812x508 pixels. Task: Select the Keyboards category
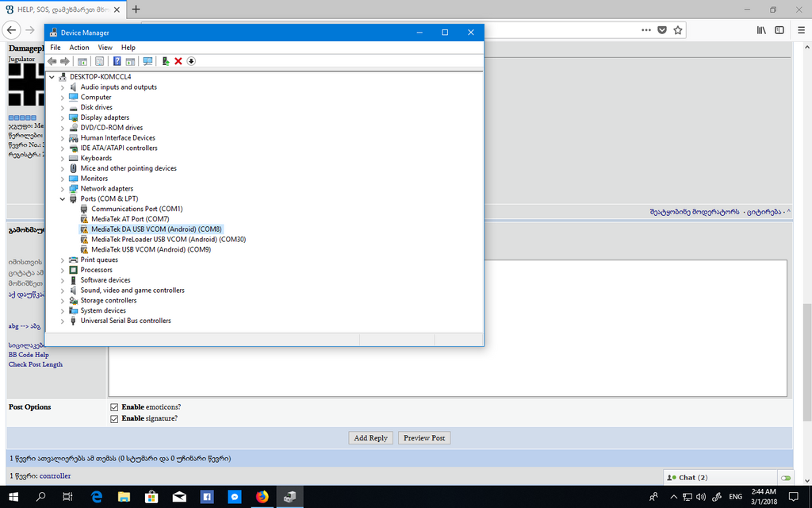coord(96,158)
